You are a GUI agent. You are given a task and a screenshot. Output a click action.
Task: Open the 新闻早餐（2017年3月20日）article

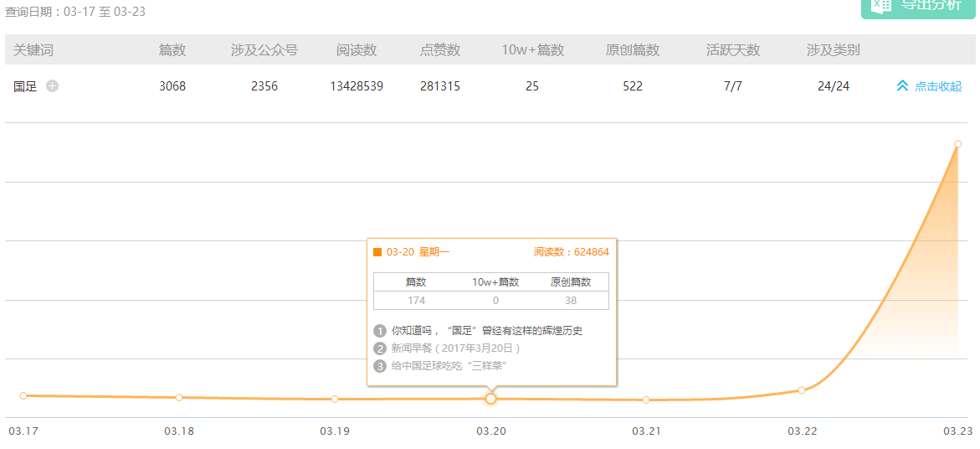[455, 348]
